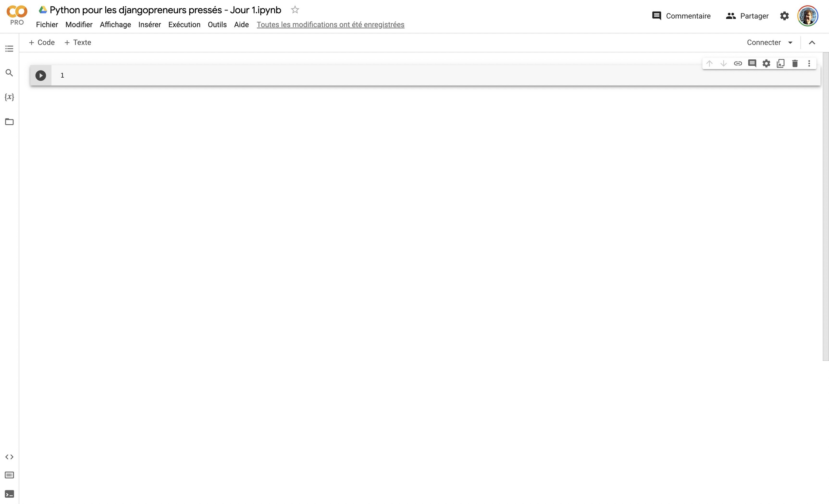Delete the current cell

pyautogui.click(x=795, y=63)
